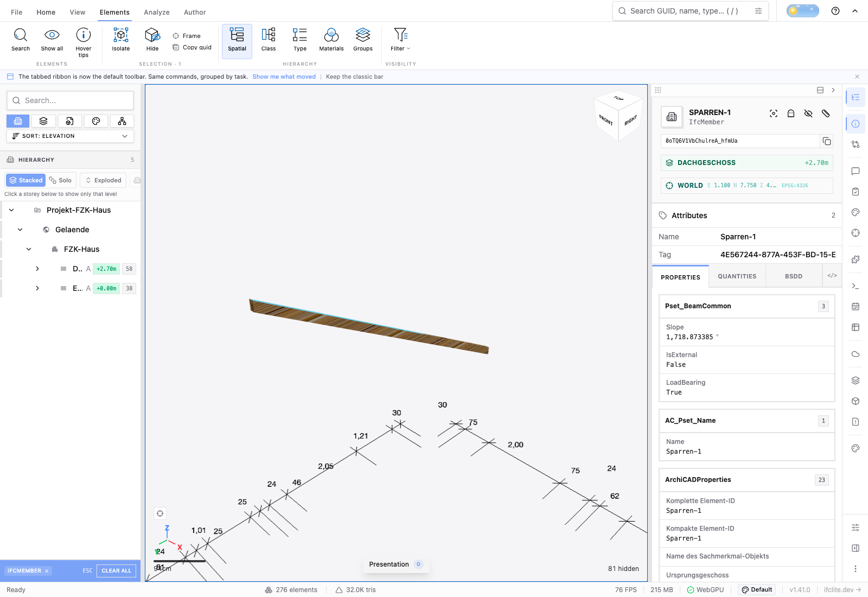Click Frame selection command

187,36
